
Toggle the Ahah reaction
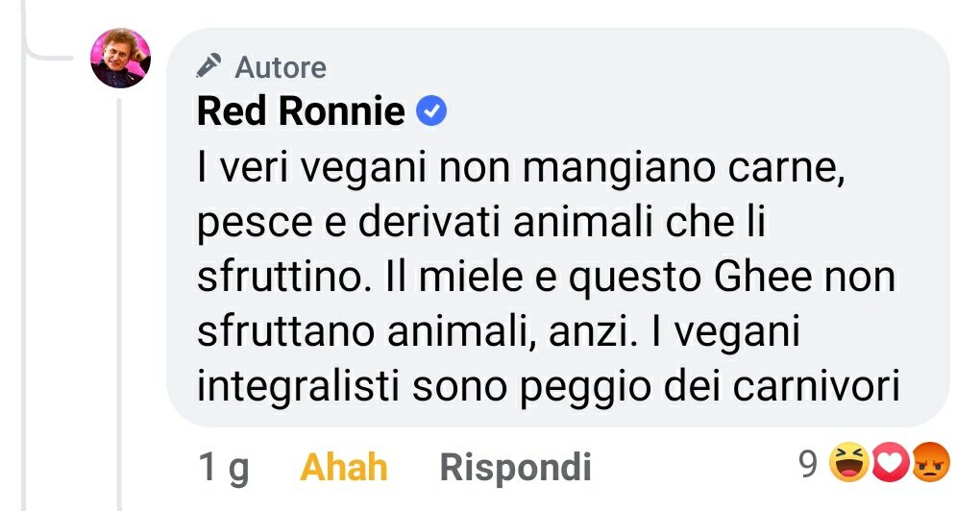pyautogui.click(x=344, y=468)
